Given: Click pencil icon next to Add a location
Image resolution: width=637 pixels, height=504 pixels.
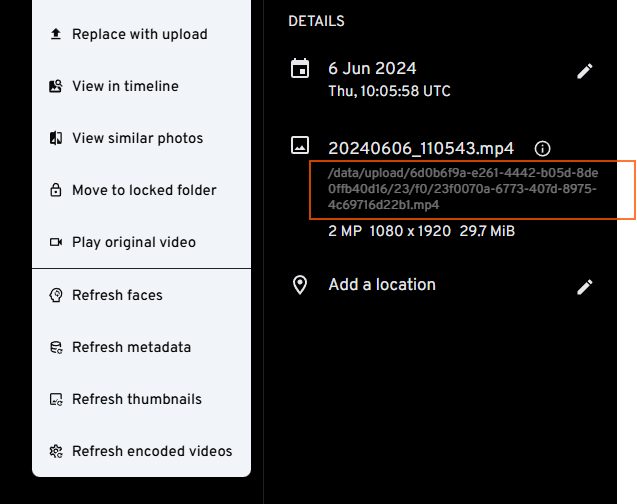Looking at the screenshot, I should click(x=585, y=287).
